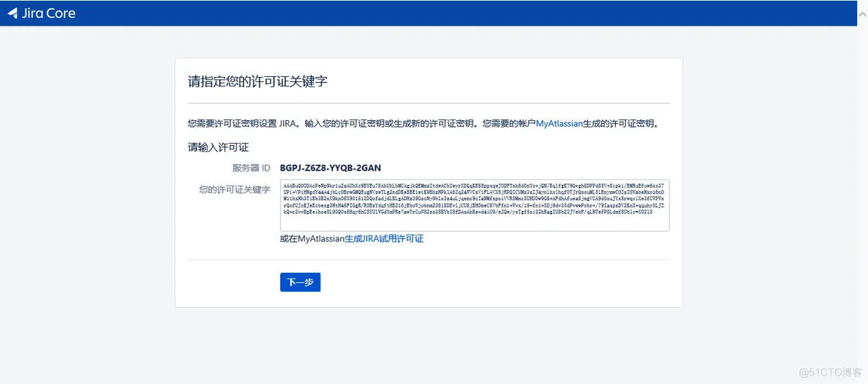
Task: Click the 请指定您的许可证关键字 heading
Action: [x=258, y=82]
